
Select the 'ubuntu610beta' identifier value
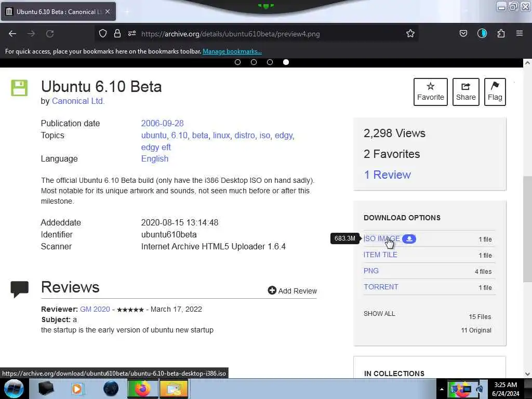[169, 234]
